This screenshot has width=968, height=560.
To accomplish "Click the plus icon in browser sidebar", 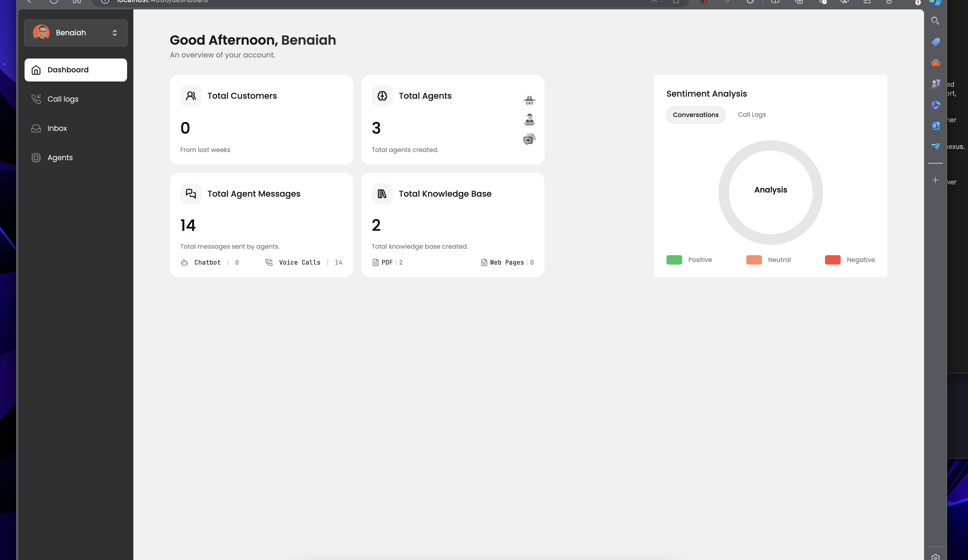I will coord(935,180).
